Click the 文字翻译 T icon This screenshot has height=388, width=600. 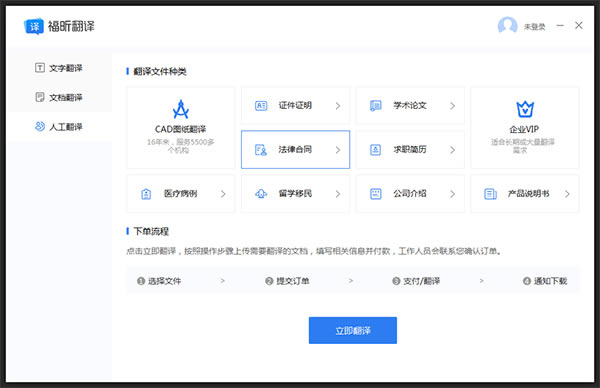tap(40, 68)
